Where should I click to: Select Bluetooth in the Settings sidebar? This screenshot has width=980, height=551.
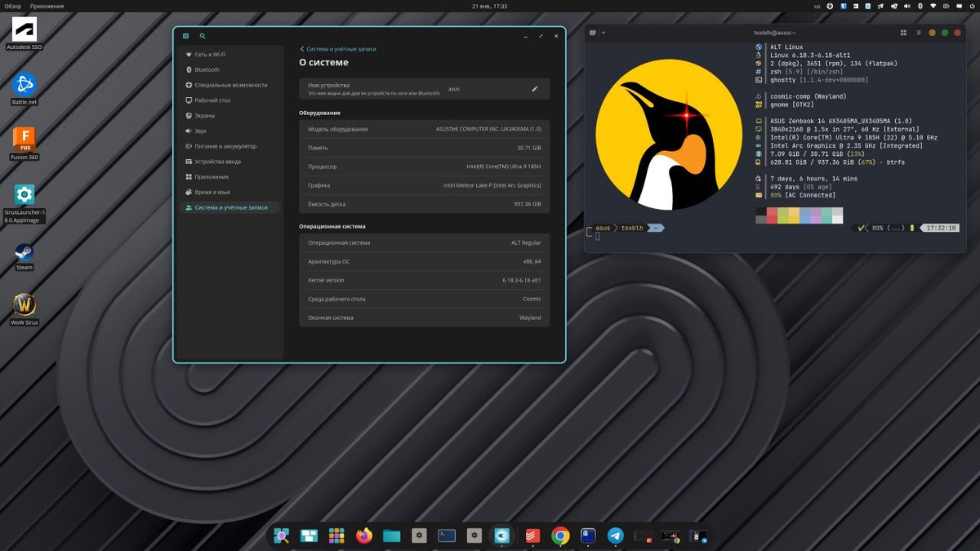click(x=230, y=69)
